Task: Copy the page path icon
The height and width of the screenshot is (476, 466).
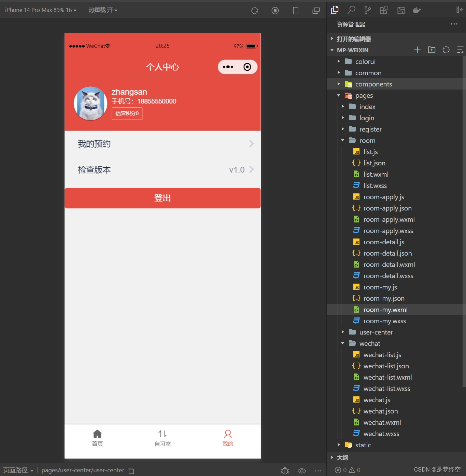Action: coord(131,471)
